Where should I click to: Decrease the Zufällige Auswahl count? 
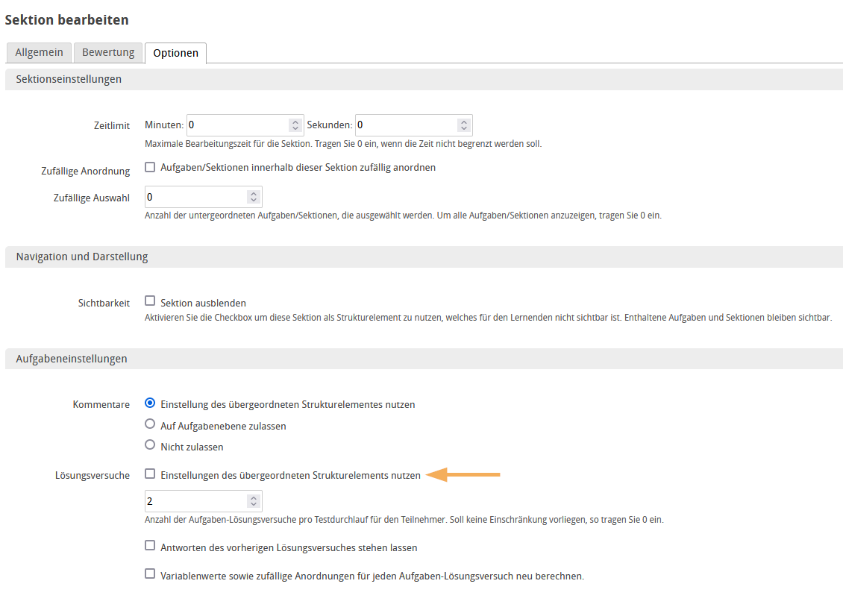coord(254,201)
